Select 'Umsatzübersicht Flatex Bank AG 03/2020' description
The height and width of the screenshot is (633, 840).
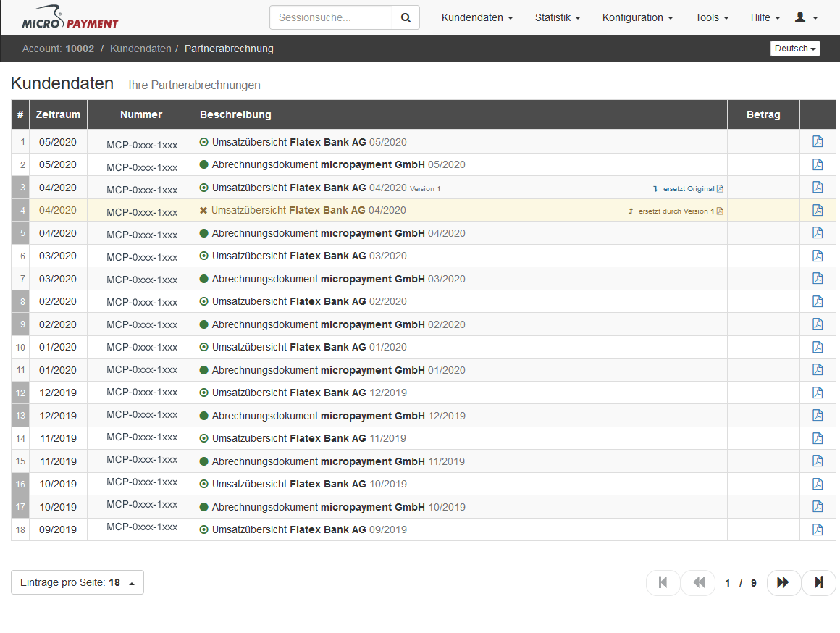309,256
